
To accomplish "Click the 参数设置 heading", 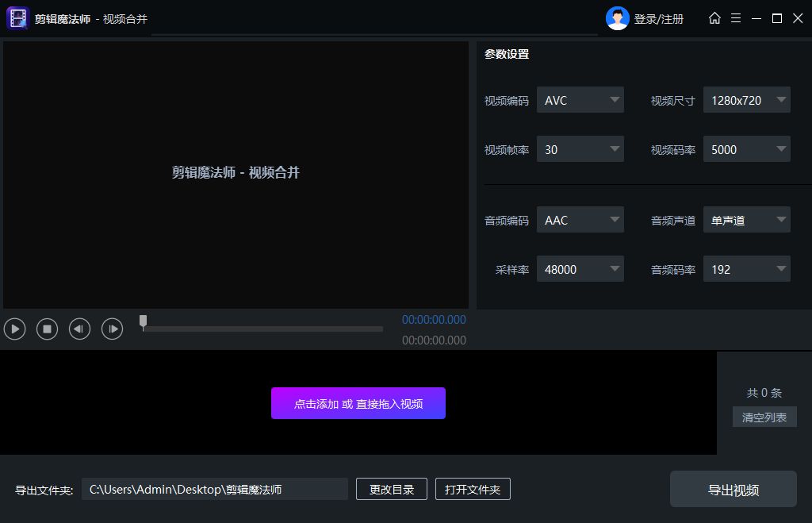I will [507, 54].
